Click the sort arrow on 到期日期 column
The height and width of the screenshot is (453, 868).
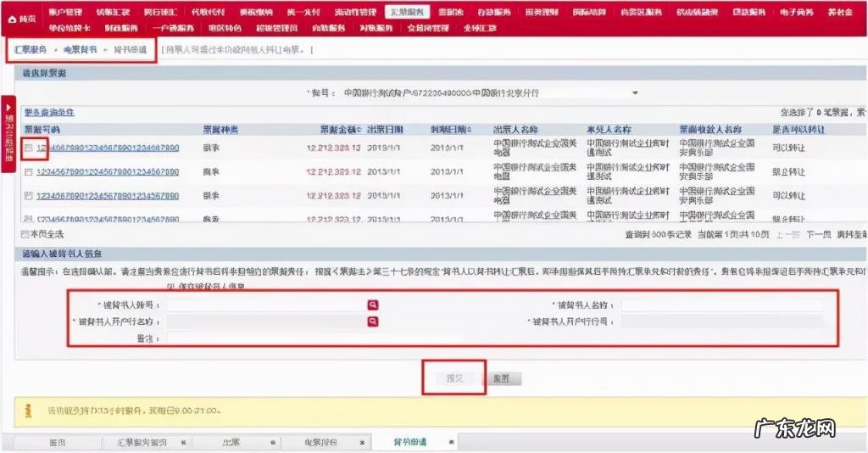(x=470, y=130)
